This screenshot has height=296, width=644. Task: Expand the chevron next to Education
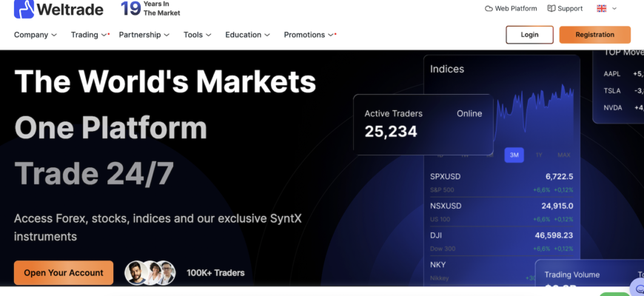pyautogui.click(x=267, y=36)
